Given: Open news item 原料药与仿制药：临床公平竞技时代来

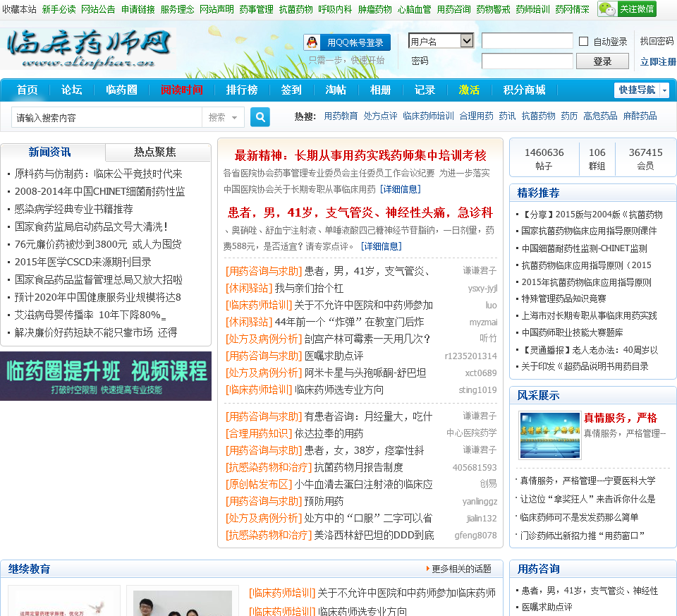Looking at the screenshot, I should coord(98,174).
